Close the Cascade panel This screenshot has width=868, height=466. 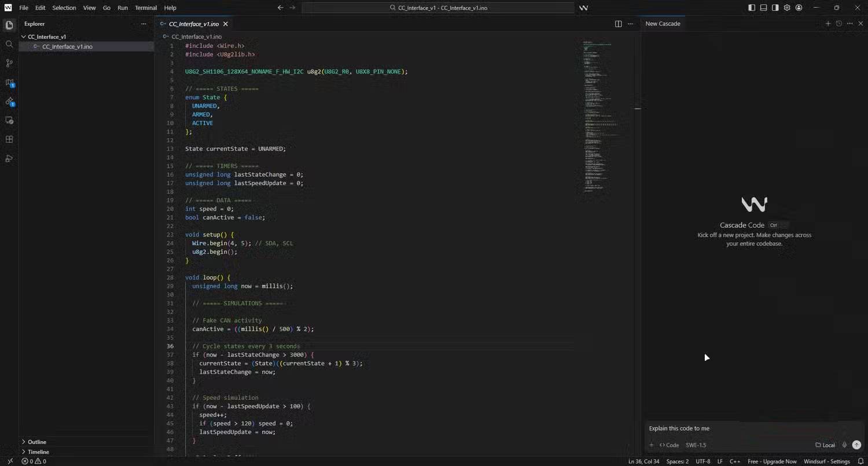coord(860,24)
